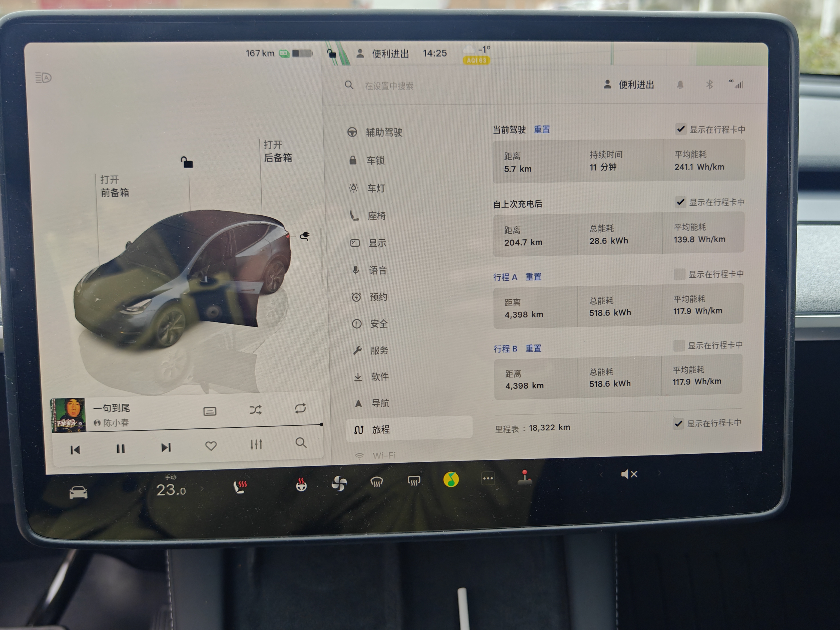Open the 显示 Display menu
Screen dimensions: 840x630
pos(368,243)
